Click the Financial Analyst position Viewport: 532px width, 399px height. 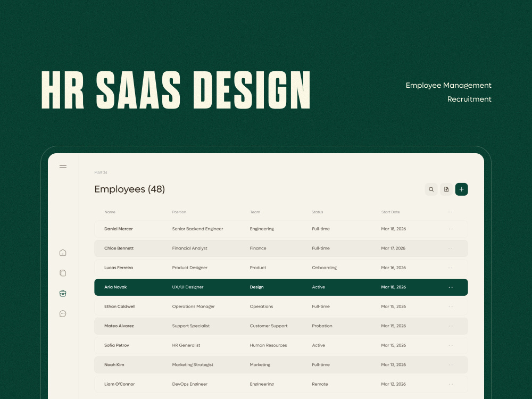190,248
